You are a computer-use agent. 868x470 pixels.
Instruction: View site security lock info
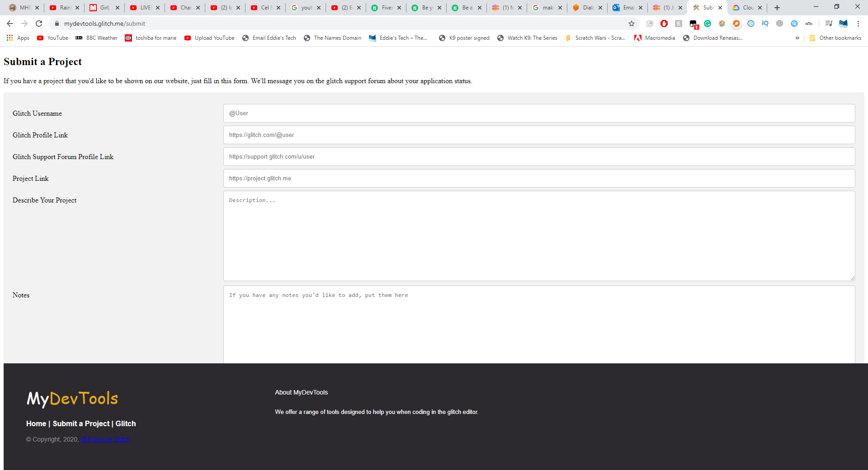point(57,23)
